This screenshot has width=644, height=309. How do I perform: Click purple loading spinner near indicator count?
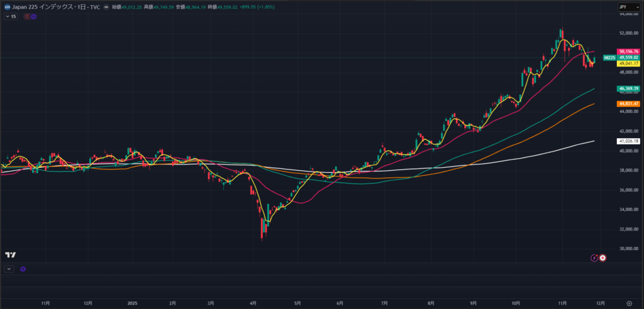33,16
